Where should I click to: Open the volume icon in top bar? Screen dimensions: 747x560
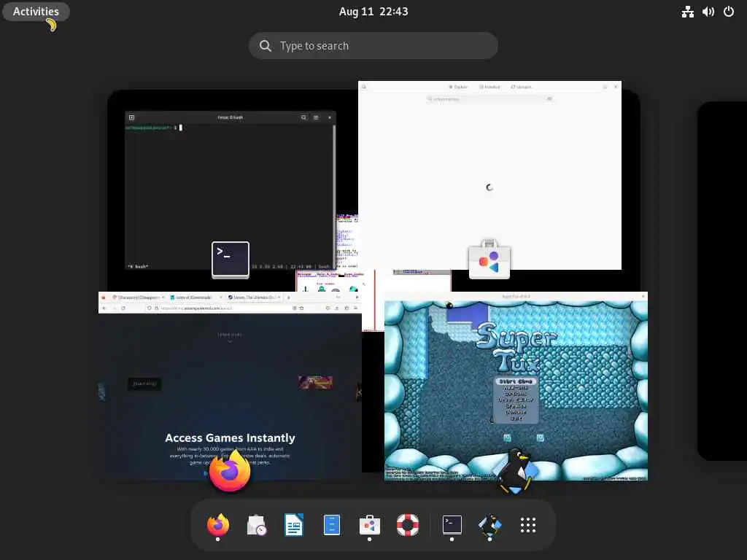[x=708, y=12]
